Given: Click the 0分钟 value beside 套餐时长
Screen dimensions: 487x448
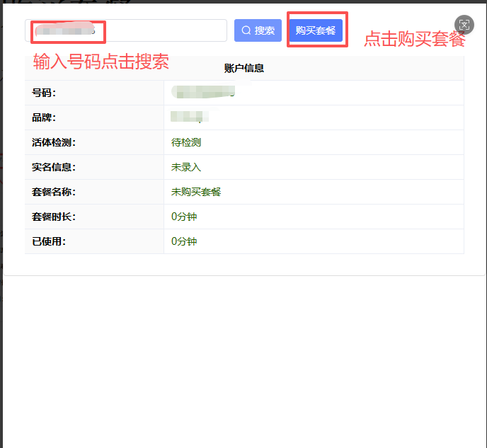Looking at the screenshot, I should click(184, 217).
